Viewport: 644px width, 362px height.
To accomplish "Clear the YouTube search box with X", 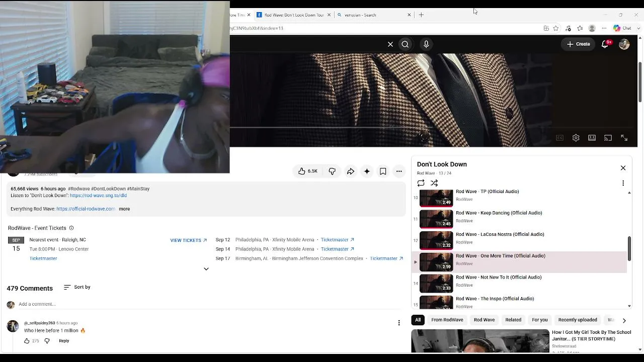I will click(x=390, y=44).
